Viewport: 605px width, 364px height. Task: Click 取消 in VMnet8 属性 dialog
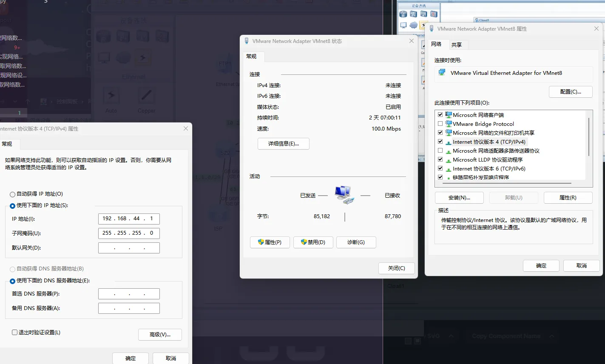(x=582, y=266)
